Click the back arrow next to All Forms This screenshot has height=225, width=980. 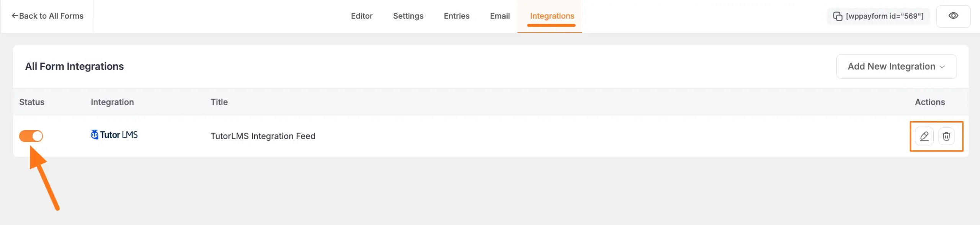click(15, 15)
